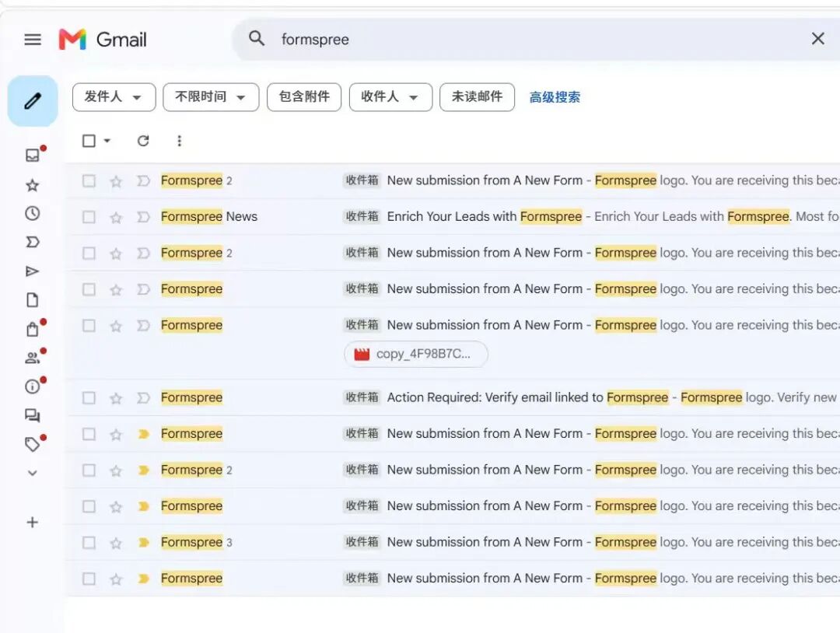Star the Formspree 3 conversation
Viewport: 840px width, 633px height.
pos(116,543)
